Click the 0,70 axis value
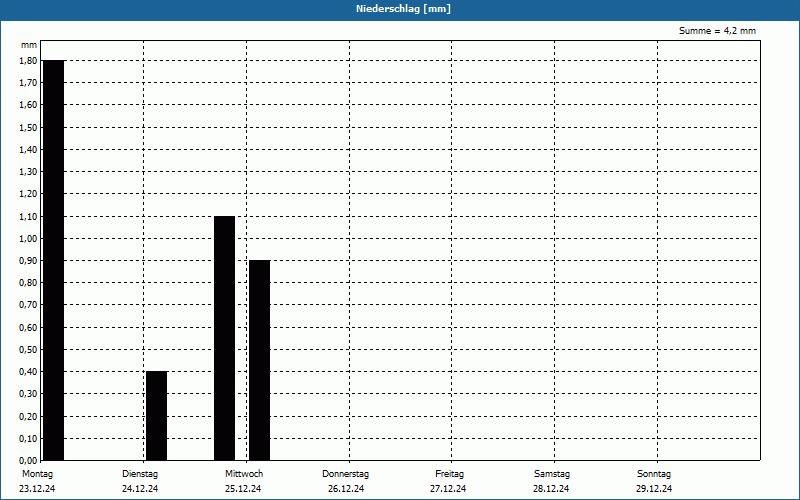 point(28,305)
